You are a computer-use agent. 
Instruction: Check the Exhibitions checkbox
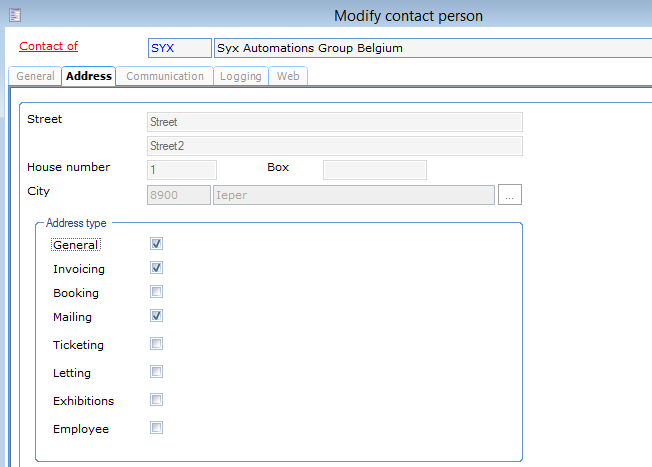[x=156, y=400]
